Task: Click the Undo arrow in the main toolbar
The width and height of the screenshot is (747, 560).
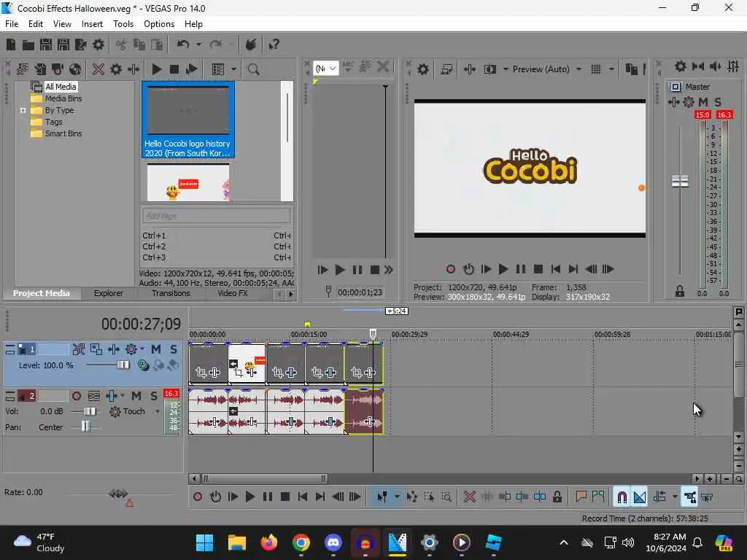Action: point(183,44)
